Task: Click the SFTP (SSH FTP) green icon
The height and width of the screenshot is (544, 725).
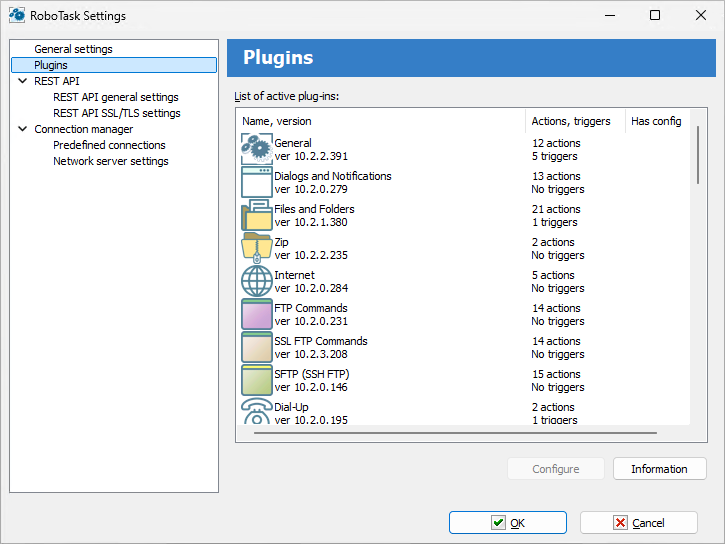Action: pyautogui.click(x=257, y=380)
